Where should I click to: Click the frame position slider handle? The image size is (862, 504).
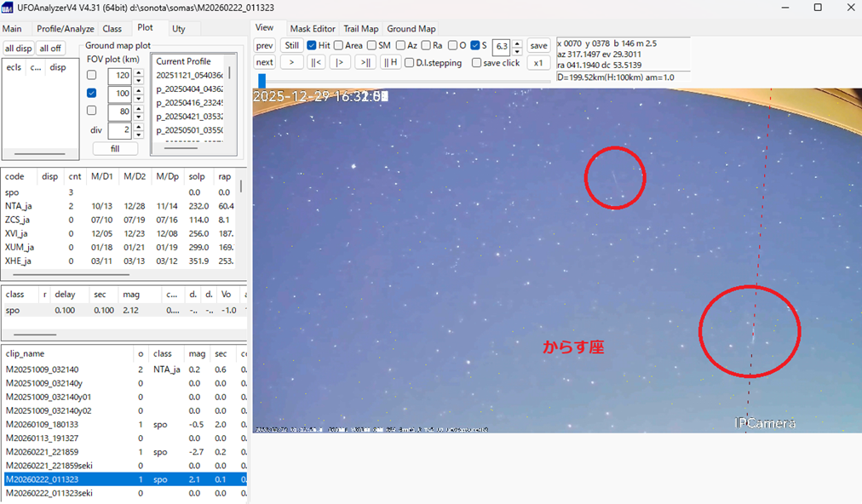[262, 80]
